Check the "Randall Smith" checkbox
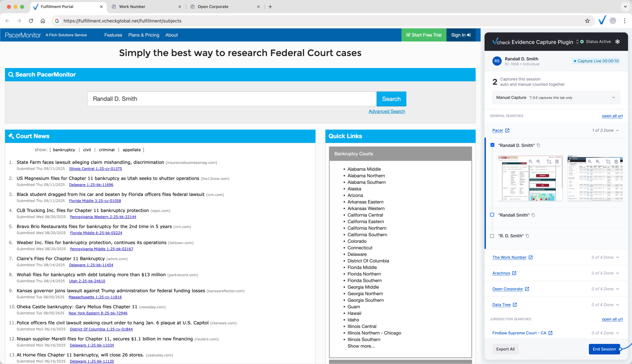The width and height of the screenshot is (632, 364). point(492,215)
